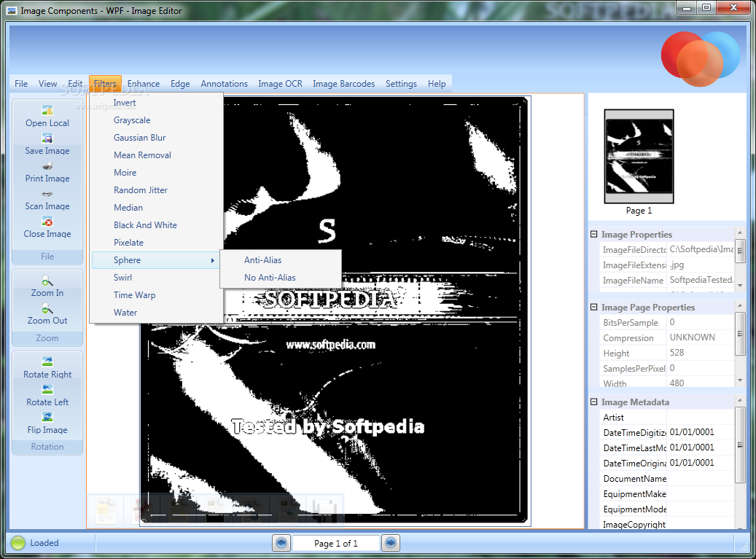Go to next page arrow
756x559 pixels.
tap(391, 543)
